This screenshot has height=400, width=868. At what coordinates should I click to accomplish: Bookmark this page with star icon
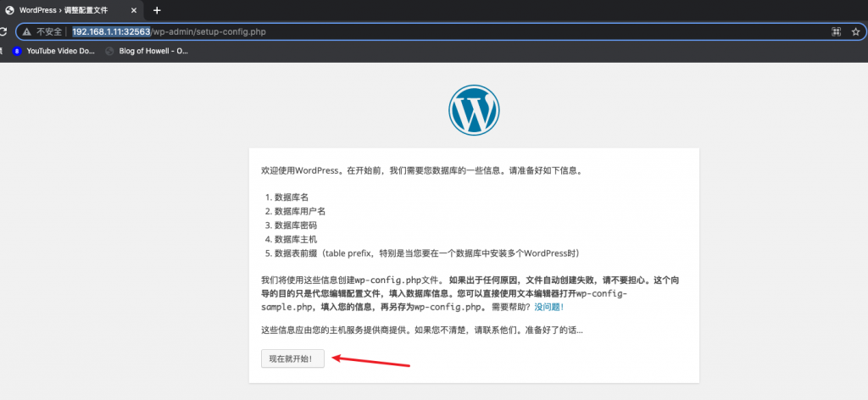tap(855, 32)
